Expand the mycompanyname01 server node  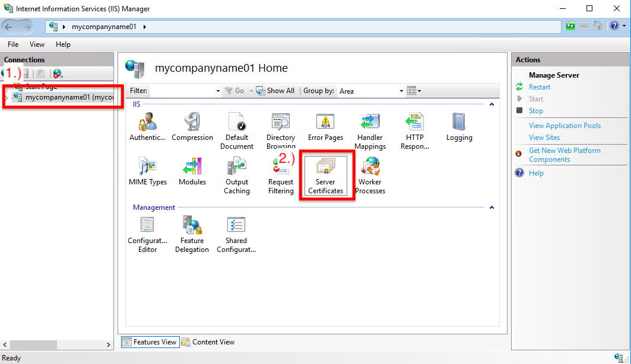click(x=7, y=97)
